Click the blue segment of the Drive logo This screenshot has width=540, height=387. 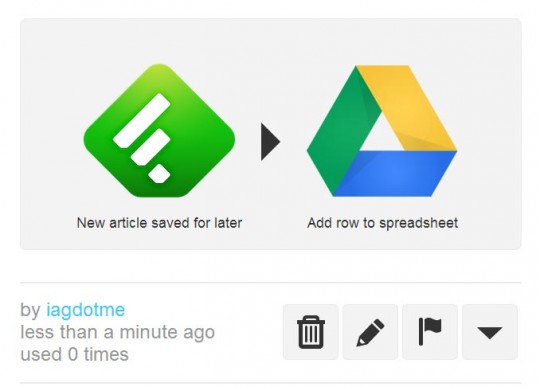click(393, 174)
